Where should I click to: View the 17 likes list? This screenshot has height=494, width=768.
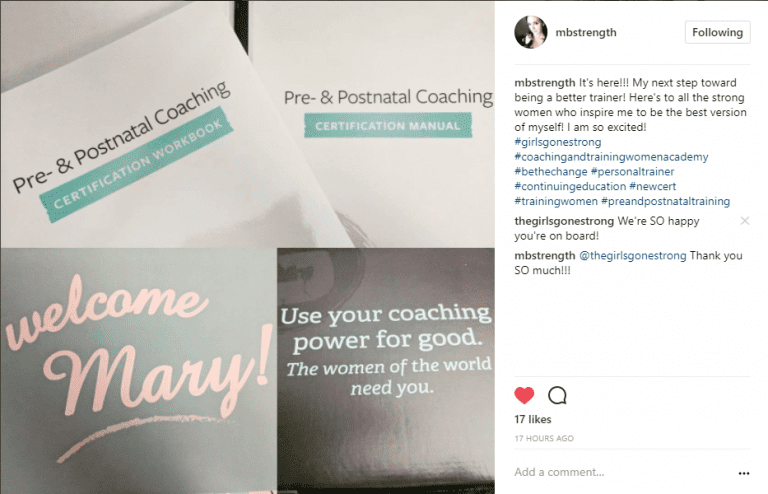(532, 419)
